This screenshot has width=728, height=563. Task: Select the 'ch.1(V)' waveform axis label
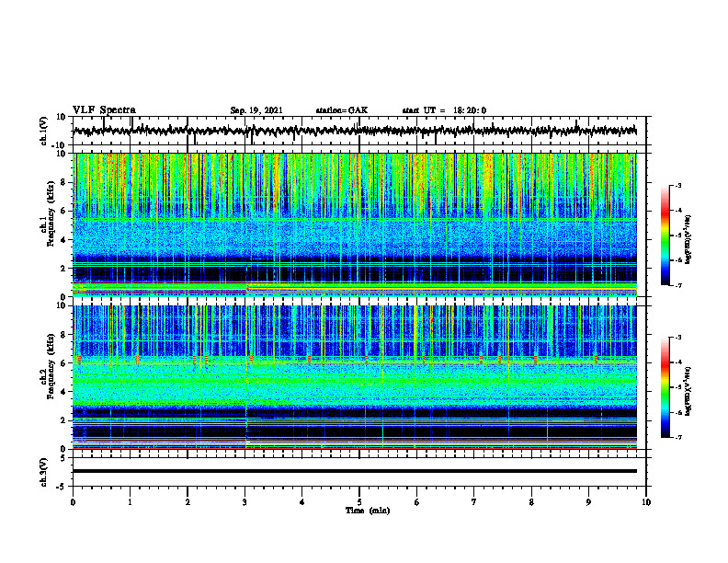pos(44,131)
